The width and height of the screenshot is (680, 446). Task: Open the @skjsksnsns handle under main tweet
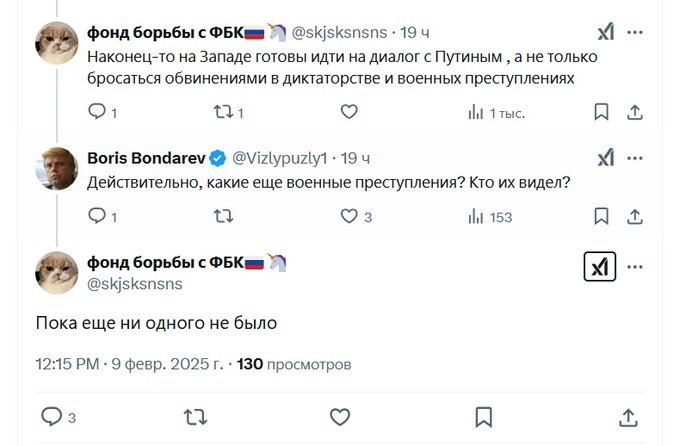[135, 284]
